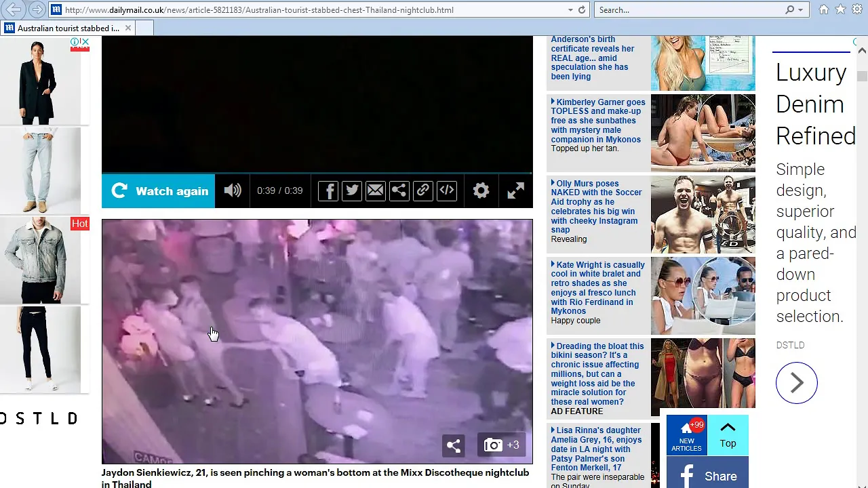Open the search provider dropdown arrow
This screenshot has width=868, height=488.
tap(800, 9)
